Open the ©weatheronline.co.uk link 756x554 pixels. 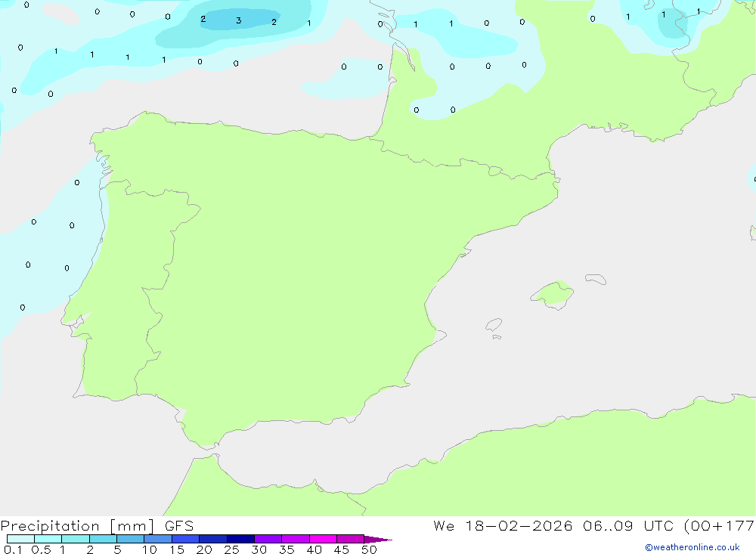pos(692,547)
